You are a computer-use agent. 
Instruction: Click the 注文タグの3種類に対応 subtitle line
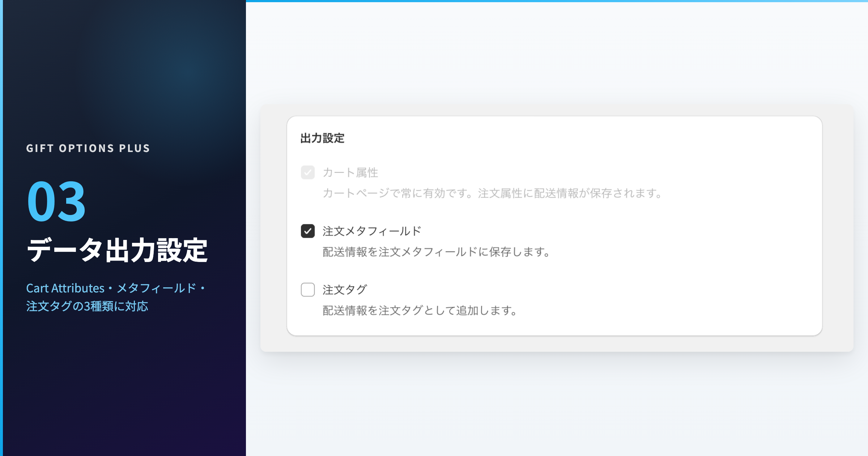point(87,306)
